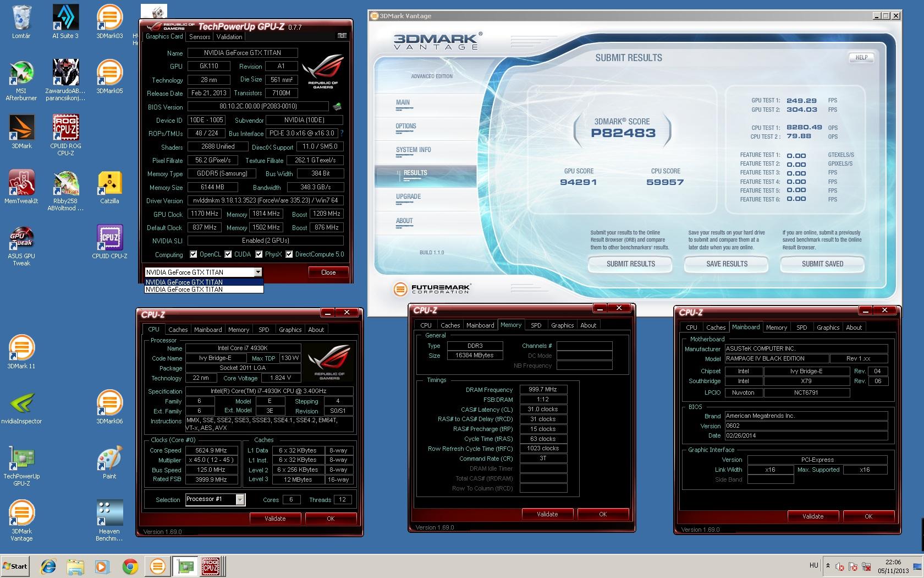Click the Close button in GPU-Z
Screen dimensions: 924x578
(328, 272)
